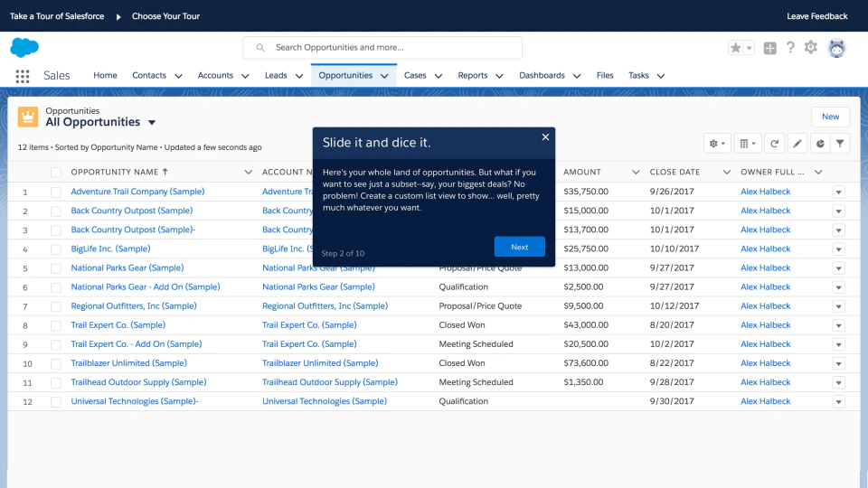Go to the Home tab
The width and height of the screenshot is (868, 488).
tap(105, 75)
